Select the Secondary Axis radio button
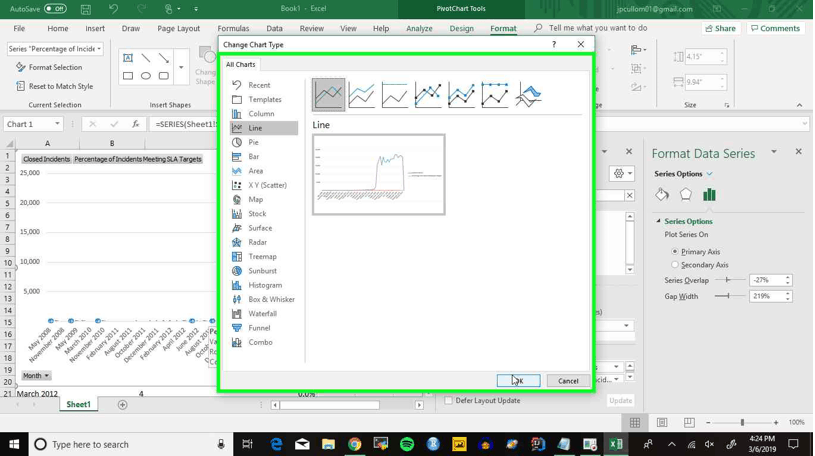 pyautogui.click(x=675, y=265)
